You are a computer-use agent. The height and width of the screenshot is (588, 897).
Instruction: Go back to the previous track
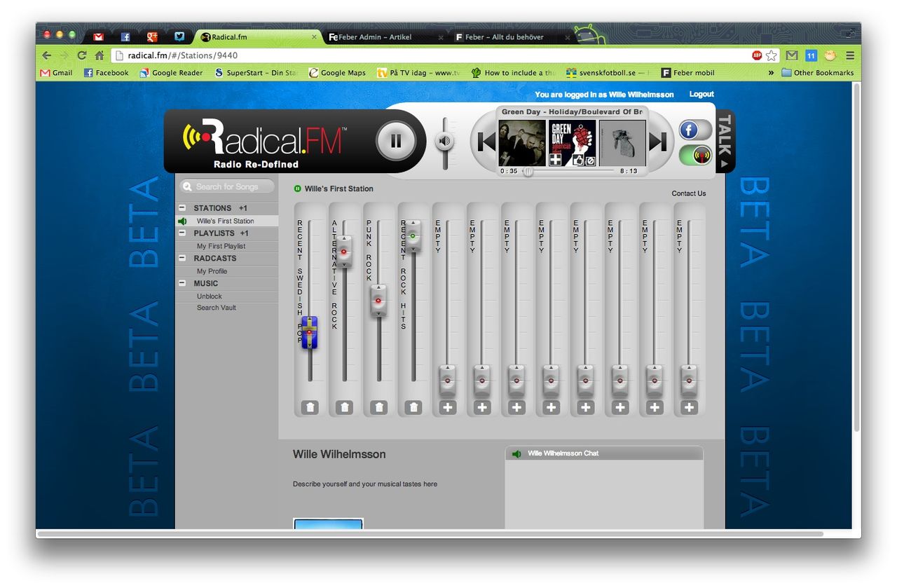click(x=485, y=142)
